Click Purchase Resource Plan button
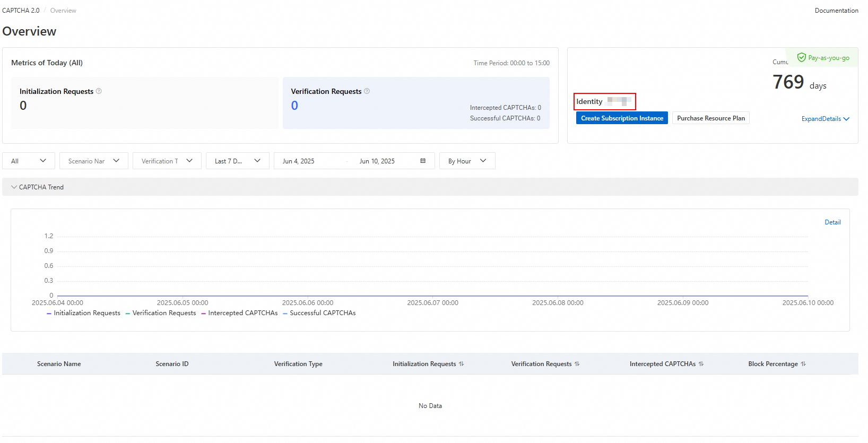This screenshot has width=868, height=443. click(x=711, y=118)
